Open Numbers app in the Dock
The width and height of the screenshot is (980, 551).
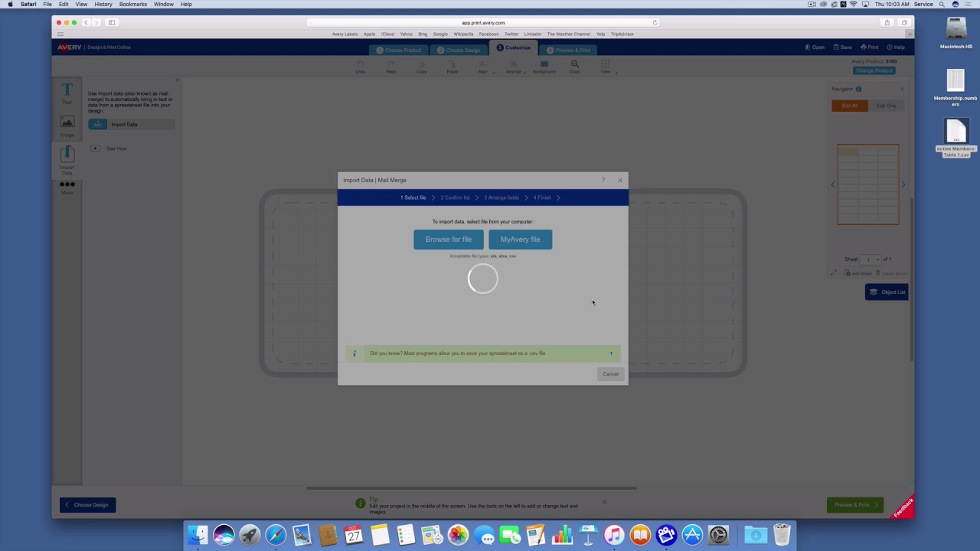[562, 534]
